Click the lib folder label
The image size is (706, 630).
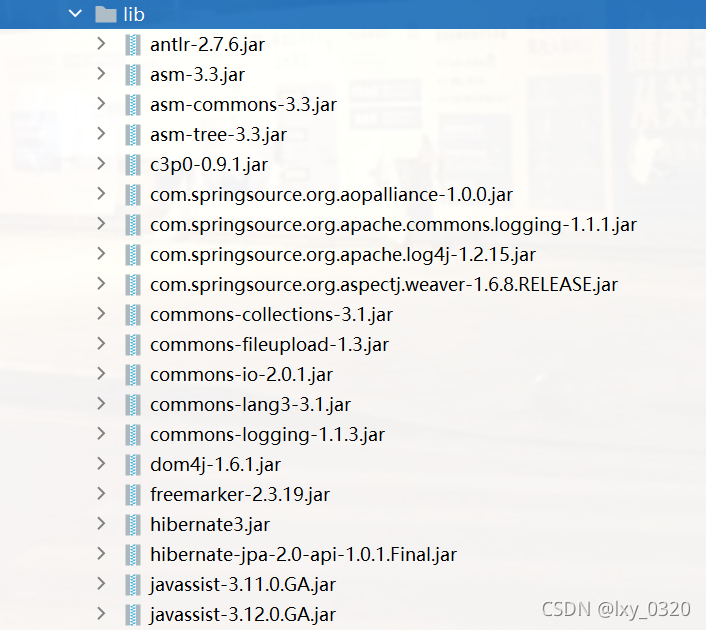(134, 14)
